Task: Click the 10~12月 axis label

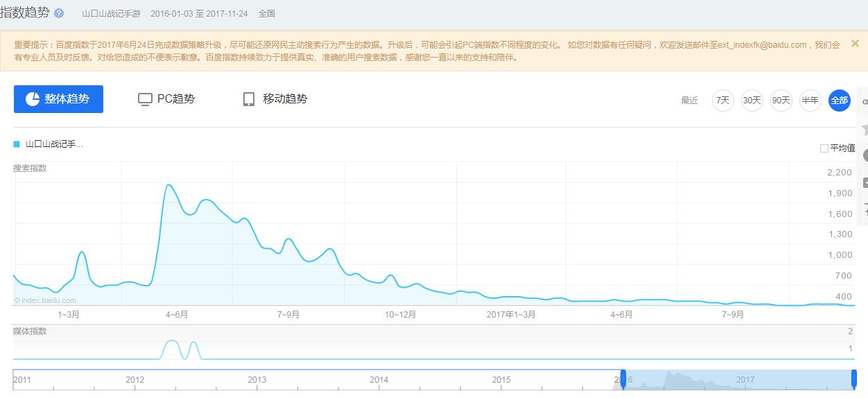Action: coord(401,315)
